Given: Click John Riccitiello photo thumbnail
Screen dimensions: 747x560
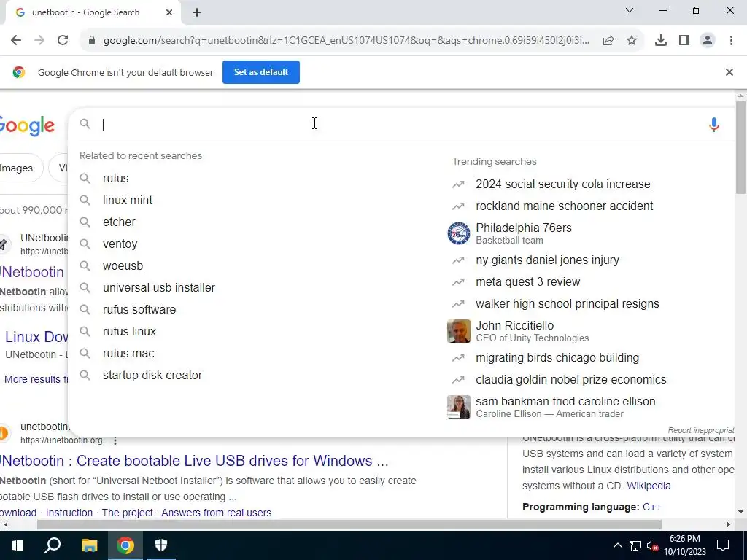Looking at the screenshot, I should coord(459,331).
